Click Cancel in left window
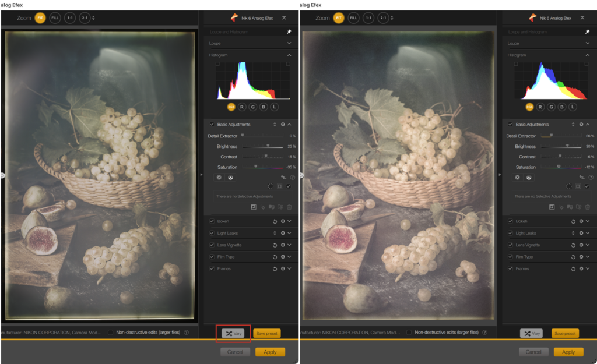This screenshot has width=597, height=364. click(x=236, y=352)
